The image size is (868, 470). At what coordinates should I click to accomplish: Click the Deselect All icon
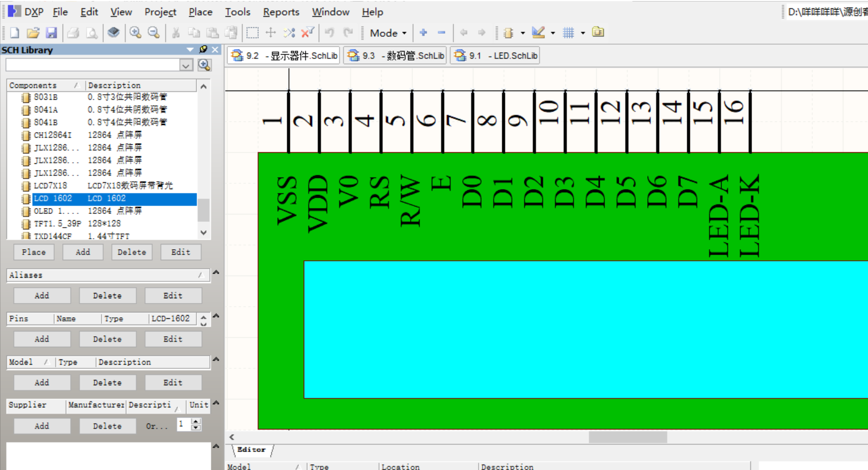[289, 33]
